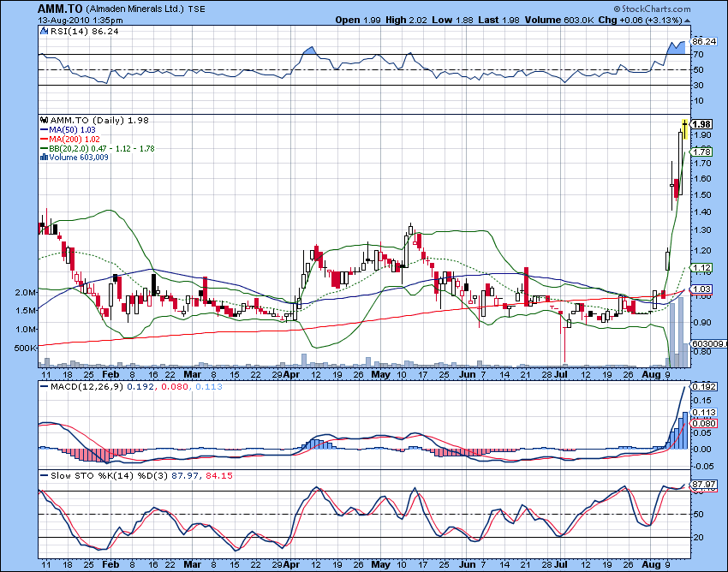The image size is (728, 572).
Task: Click the 500K volume axis label
Action: pyautogui.click(x=26, y=349)
